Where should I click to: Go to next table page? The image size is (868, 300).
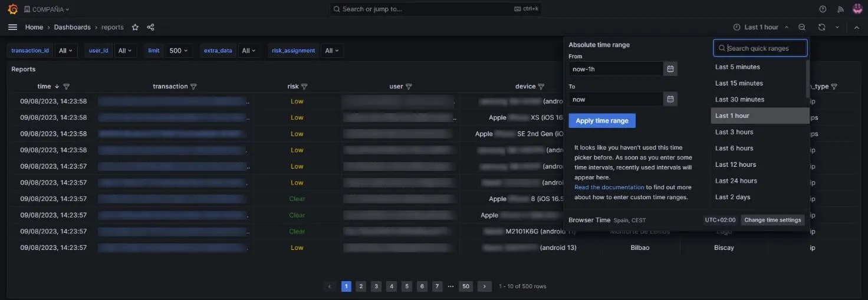(x=484, y=286)
